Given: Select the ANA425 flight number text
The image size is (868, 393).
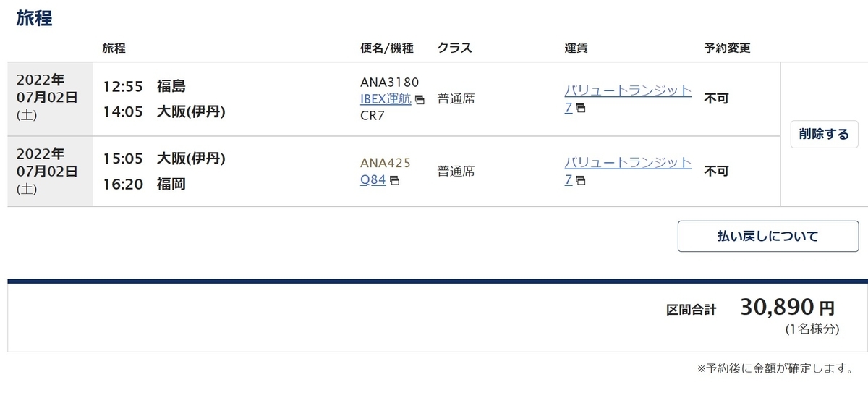Looking at the screenshot, I should [385, 163].
